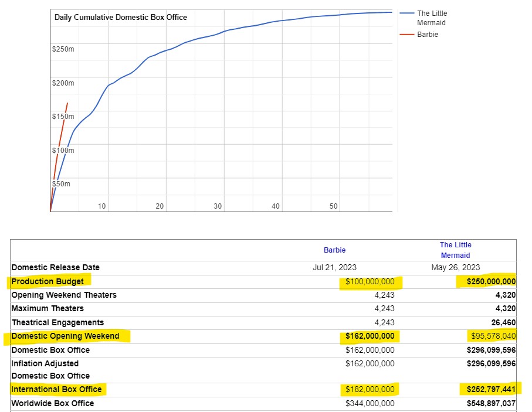Click the Jul 21, 2023 release date
532x412 pixels.
tap(334, 267)
